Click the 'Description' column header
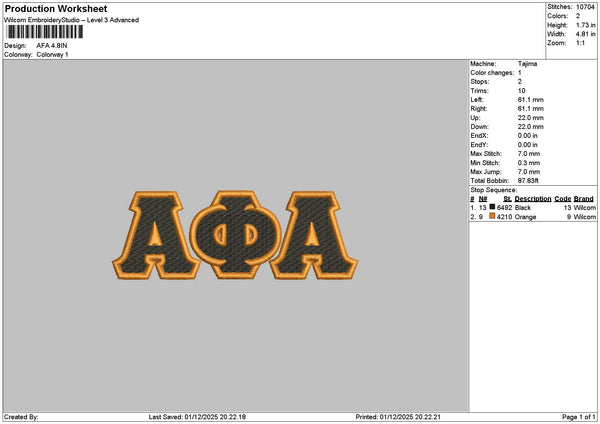 point(533,199)
